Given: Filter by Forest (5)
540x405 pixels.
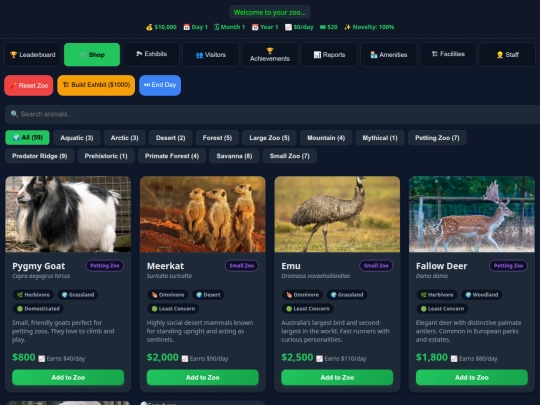Looking at the screenshot, I should click(x=217, y=138).
